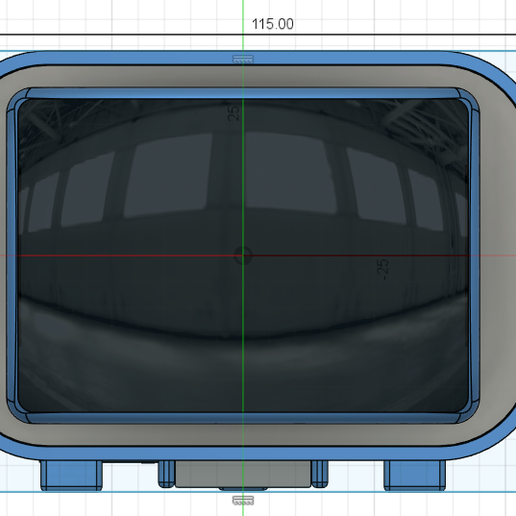The height and width of the screenshot is (516, 516).
Task: Click the 25 grid label near the top
Action: (233, 113)
